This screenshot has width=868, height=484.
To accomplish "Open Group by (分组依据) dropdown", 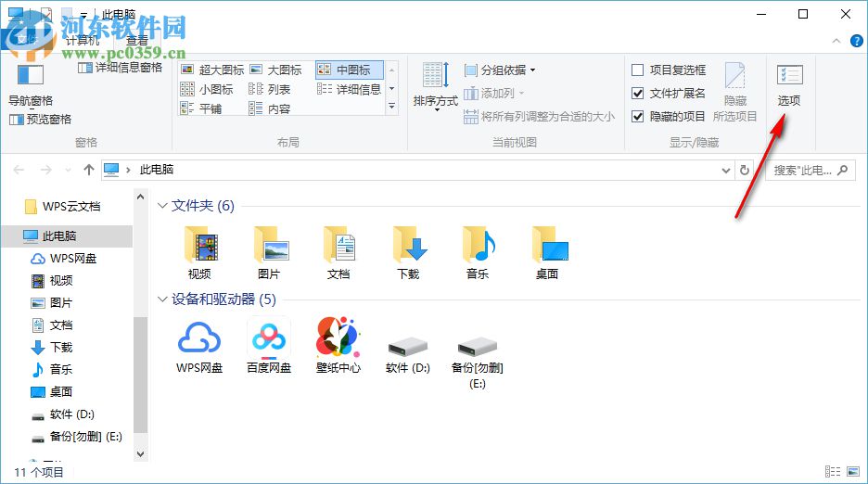I will pos(500,70).
